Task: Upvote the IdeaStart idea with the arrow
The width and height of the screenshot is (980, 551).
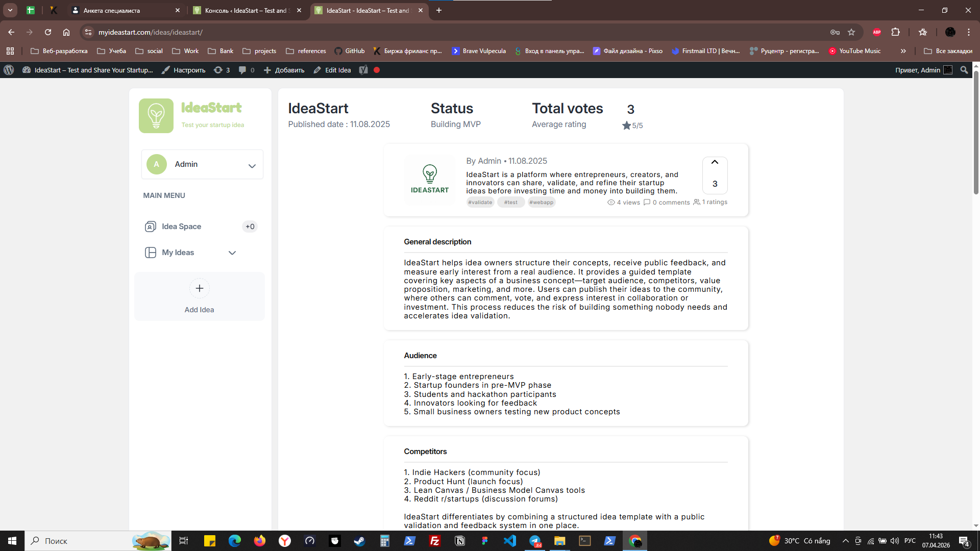Action: click(x=715, y=162)
